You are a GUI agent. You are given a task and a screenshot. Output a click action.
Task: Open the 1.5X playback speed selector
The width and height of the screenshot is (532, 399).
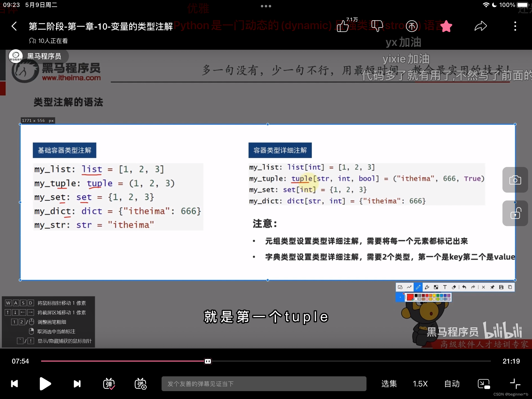click(x=420, y=384)
